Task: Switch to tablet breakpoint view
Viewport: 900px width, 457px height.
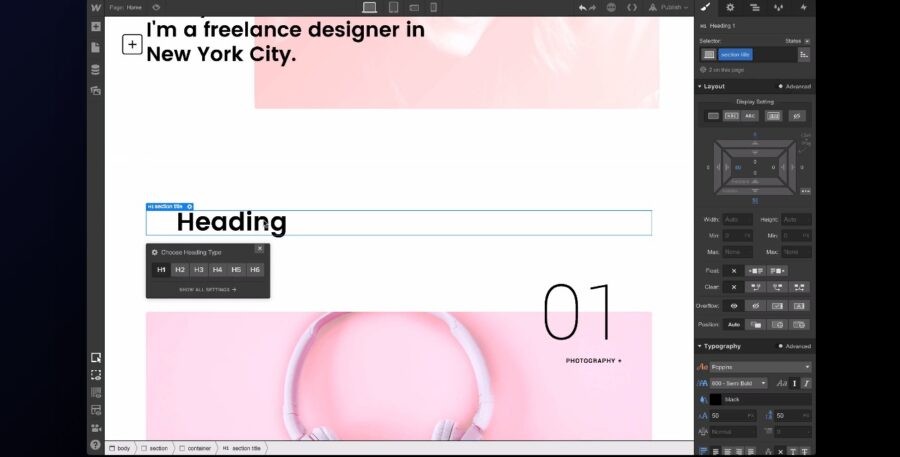Action: pyautogui.click(x=393, y=7)
